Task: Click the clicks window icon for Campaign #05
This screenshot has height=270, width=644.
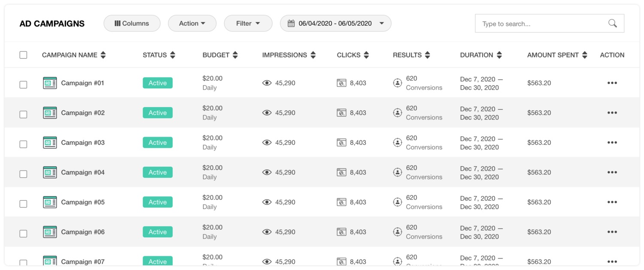Action: [341, 202]
